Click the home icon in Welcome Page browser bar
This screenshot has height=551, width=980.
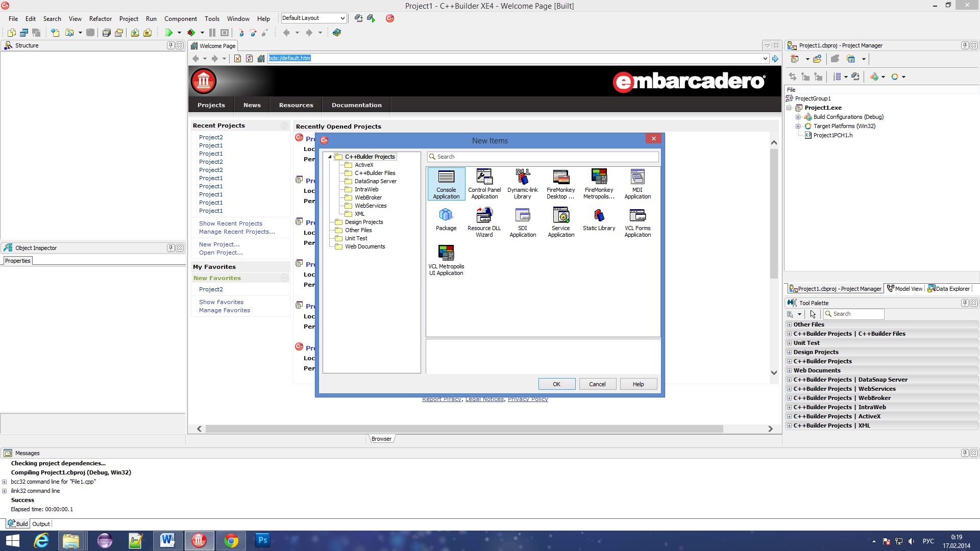point(261,59)
